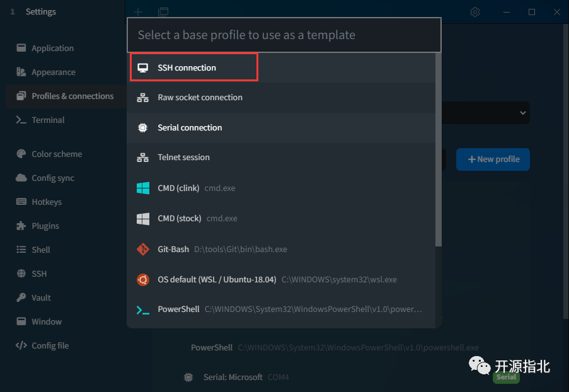Open the Config file section
569x392 pixels.
point(50,346)
